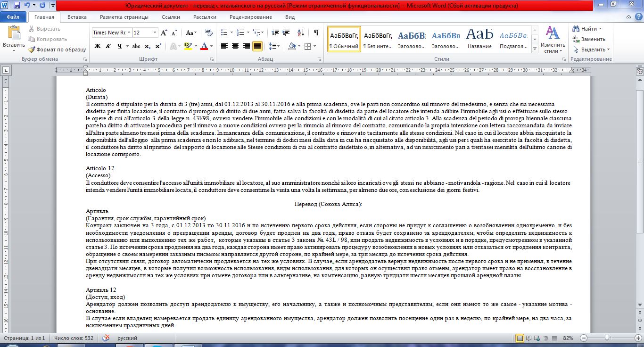Switch to the Рассылки (Mailings) tab
This screenshot has width=644, height=347.
(x=205, y=17)
